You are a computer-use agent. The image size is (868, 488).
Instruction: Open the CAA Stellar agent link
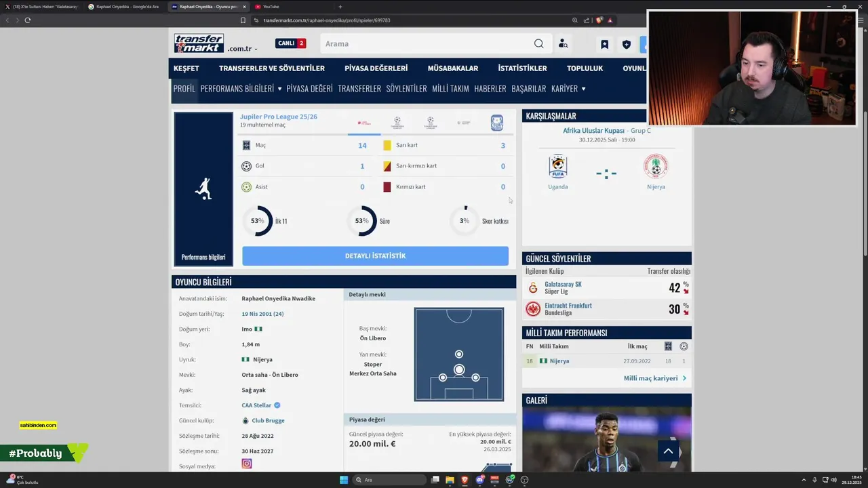pos(256,405)
